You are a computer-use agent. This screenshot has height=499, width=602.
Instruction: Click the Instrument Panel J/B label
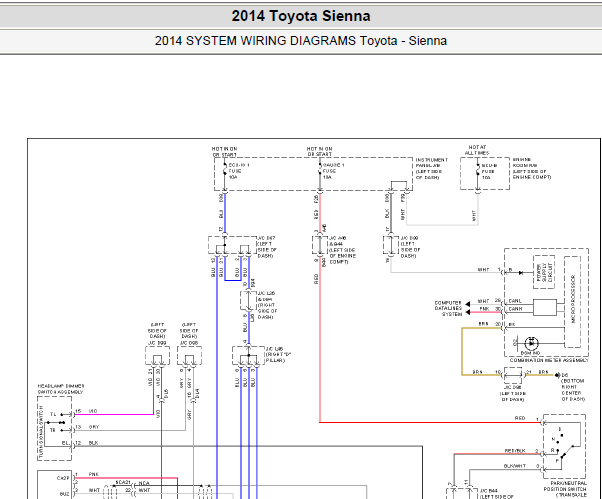pyautogui.click(x=432, y=169)
